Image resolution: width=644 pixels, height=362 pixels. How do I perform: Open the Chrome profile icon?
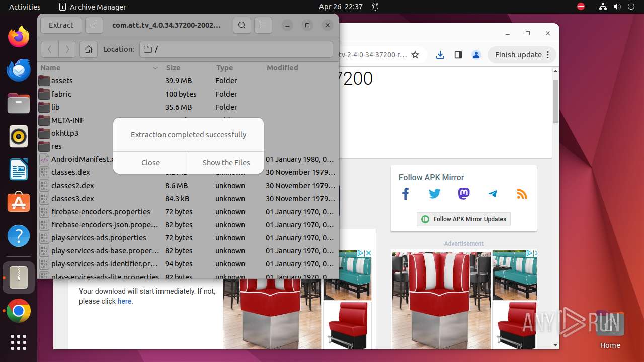point(476,55)
